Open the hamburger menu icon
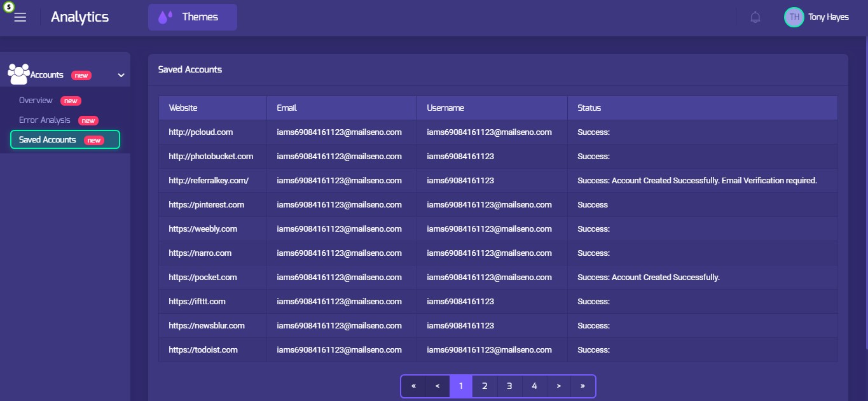This screenshot has height=401, width=868. [x=20, y=17]
